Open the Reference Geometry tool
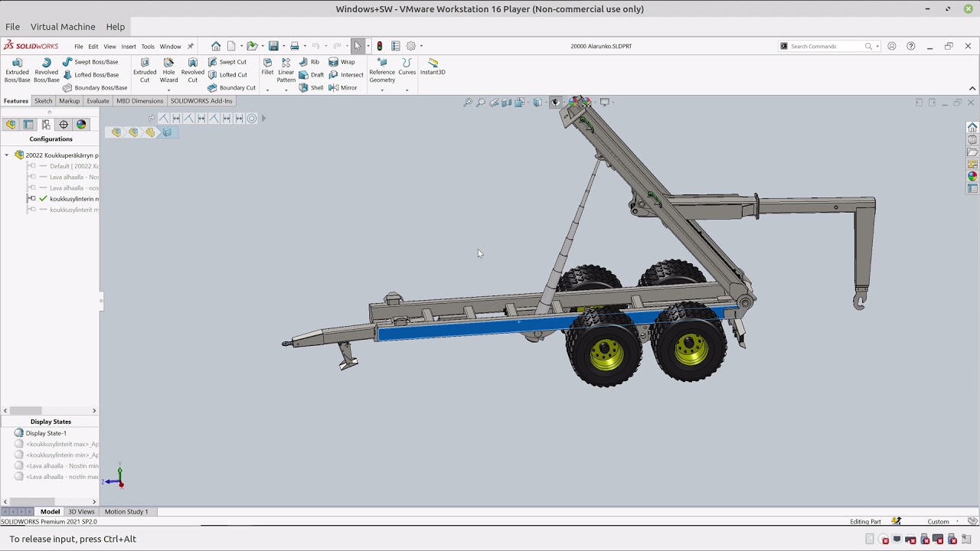Screen dimensions: 980x551 (382, 70)
